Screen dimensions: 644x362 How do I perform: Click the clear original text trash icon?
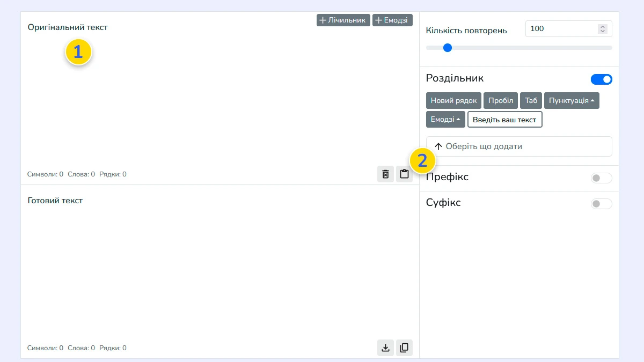coord(385,174)
